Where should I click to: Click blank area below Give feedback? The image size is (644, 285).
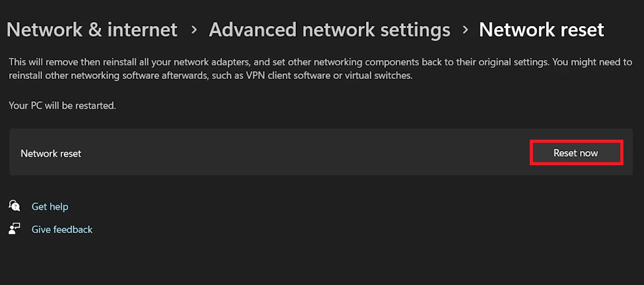[250, 262]
